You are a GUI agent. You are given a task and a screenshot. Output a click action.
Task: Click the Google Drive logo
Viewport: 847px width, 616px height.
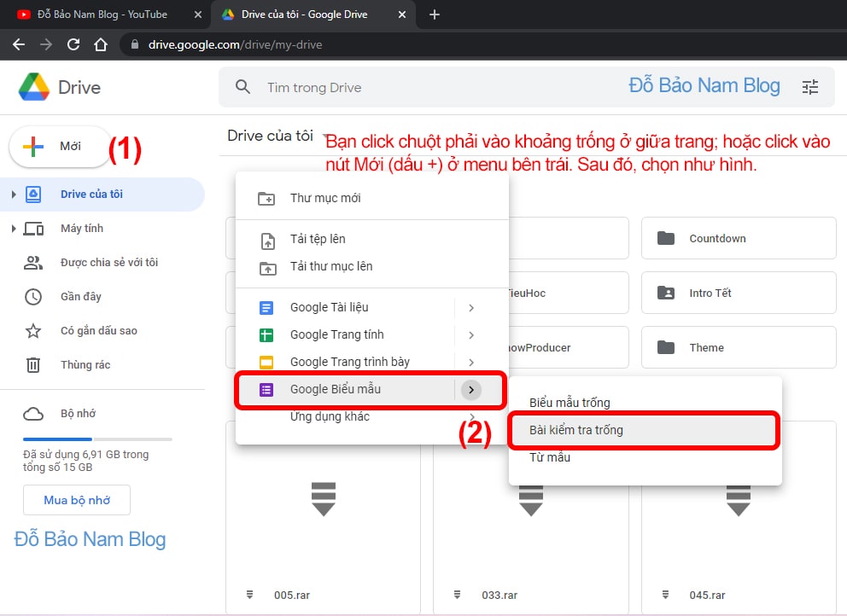click(x=34, y=87)
